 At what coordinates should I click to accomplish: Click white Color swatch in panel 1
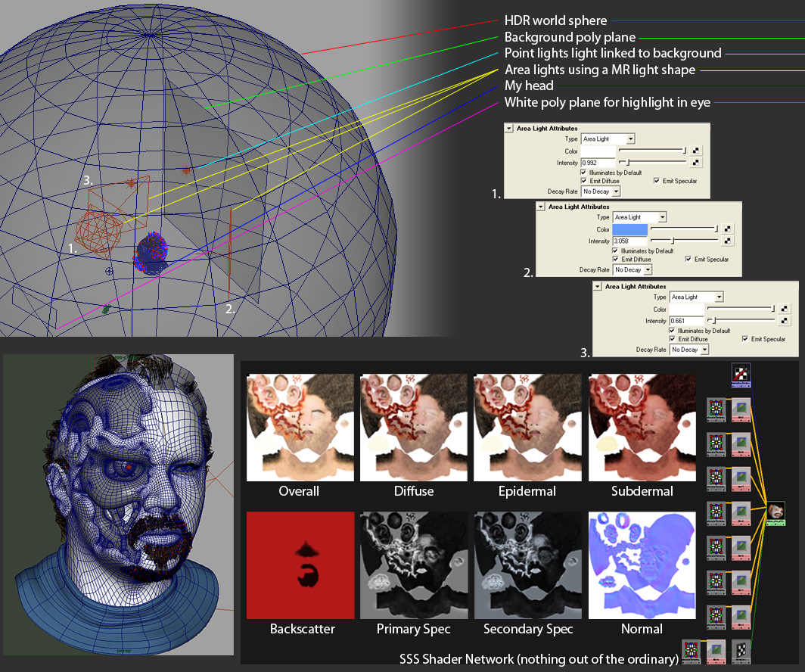pyautogui.click(x=598, y=151)
